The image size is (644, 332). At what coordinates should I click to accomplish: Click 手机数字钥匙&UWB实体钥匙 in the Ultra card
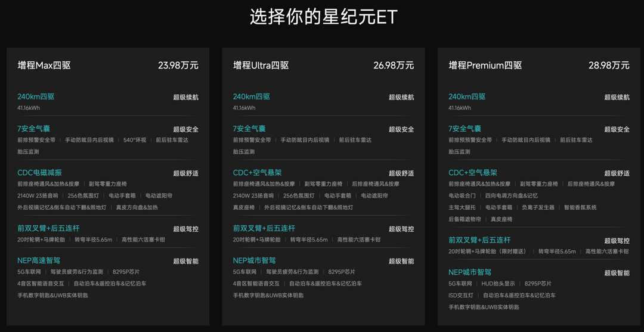[x=268, y=296]
